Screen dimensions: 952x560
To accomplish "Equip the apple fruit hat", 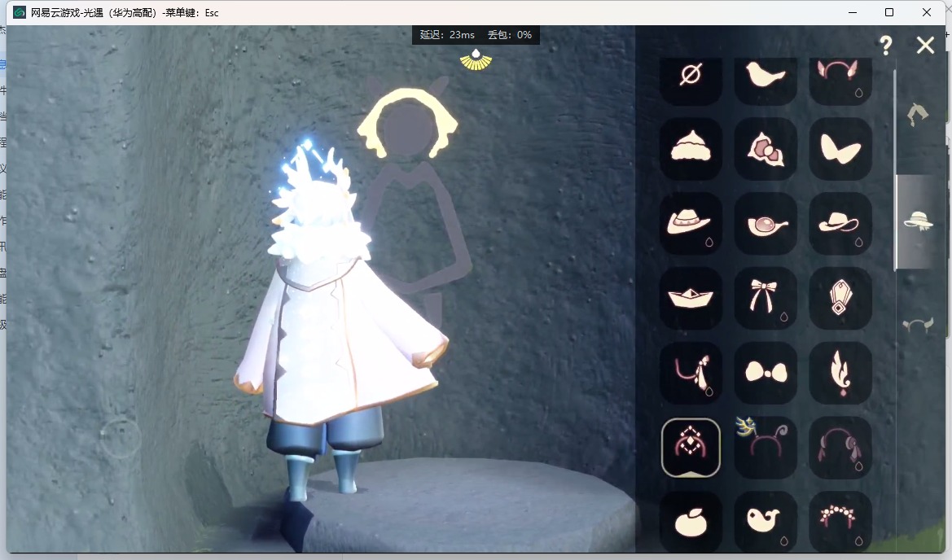I will [x=691, y=522].
